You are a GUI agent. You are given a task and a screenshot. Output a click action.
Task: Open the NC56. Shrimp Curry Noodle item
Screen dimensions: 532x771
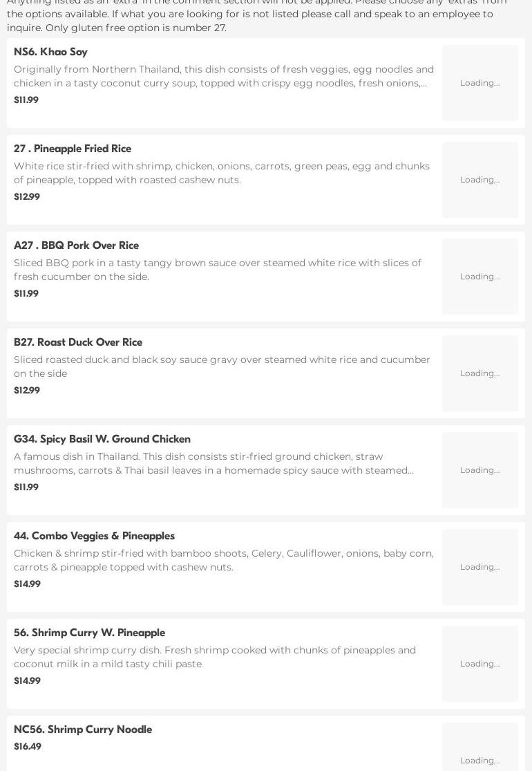click(x=83, y=730)
